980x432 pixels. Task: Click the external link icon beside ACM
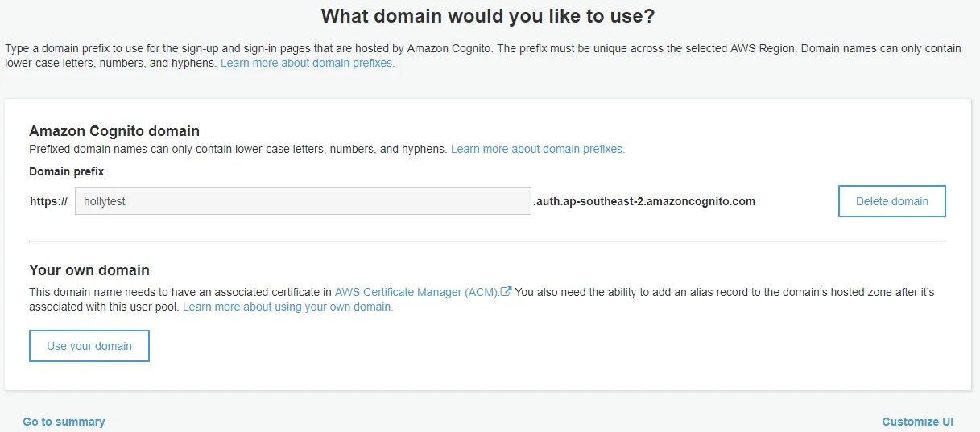point(506,292)
